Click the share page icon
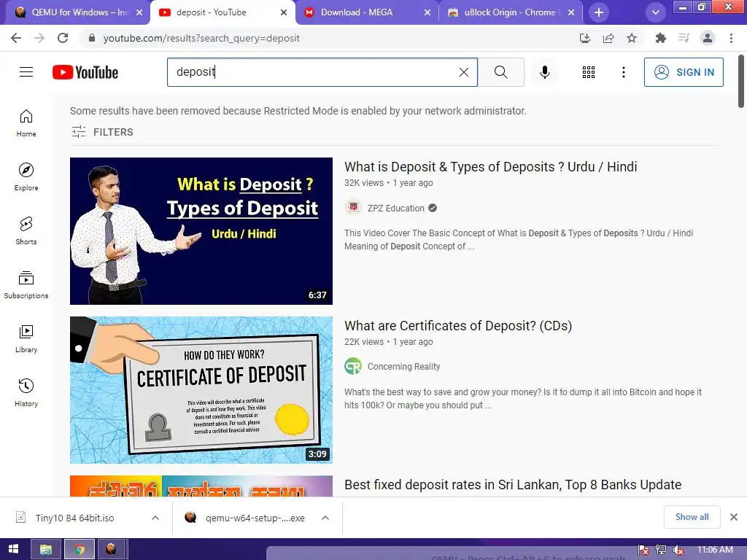 [608, 38]
